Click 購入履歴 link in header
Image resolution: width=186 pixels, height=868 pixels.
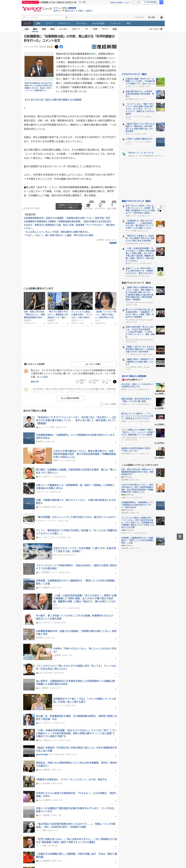tap(152, 18)
